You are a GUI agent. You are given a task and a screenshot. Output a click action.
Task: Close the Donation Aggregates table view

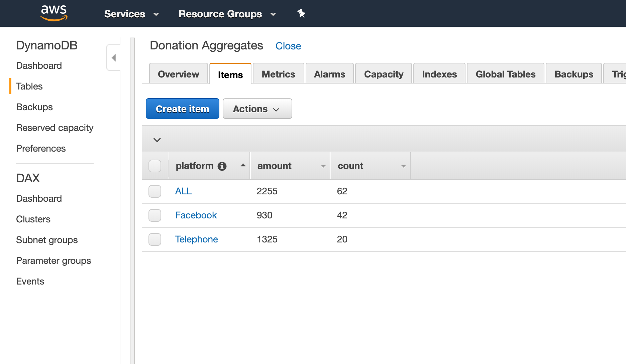click(288, 46)
